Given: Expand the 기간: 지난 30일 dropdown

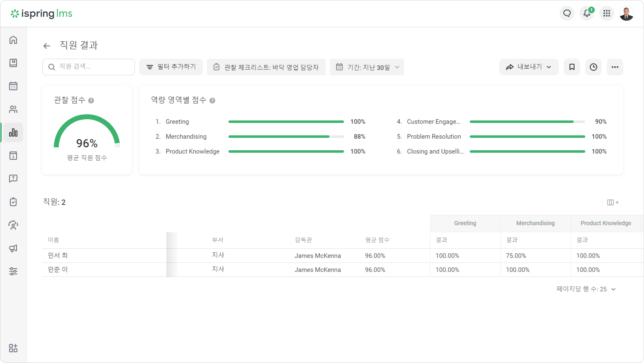Looking at the screenshot, I should coord(367,67).
